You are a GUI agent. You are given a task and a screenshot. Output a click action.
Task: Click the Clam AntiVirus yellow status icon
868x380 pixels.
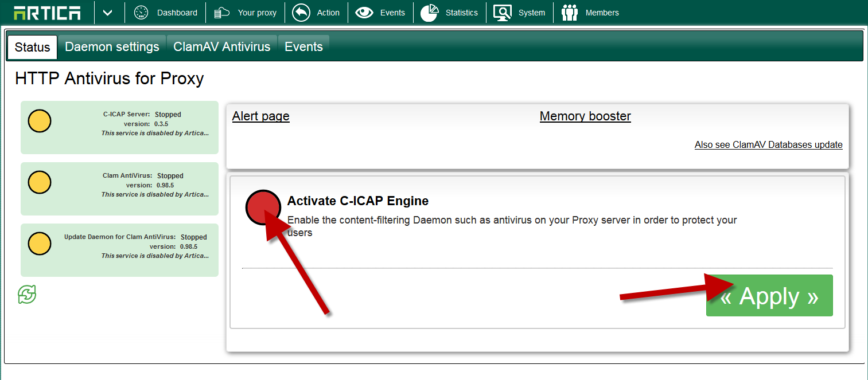[x=40, y=182]
